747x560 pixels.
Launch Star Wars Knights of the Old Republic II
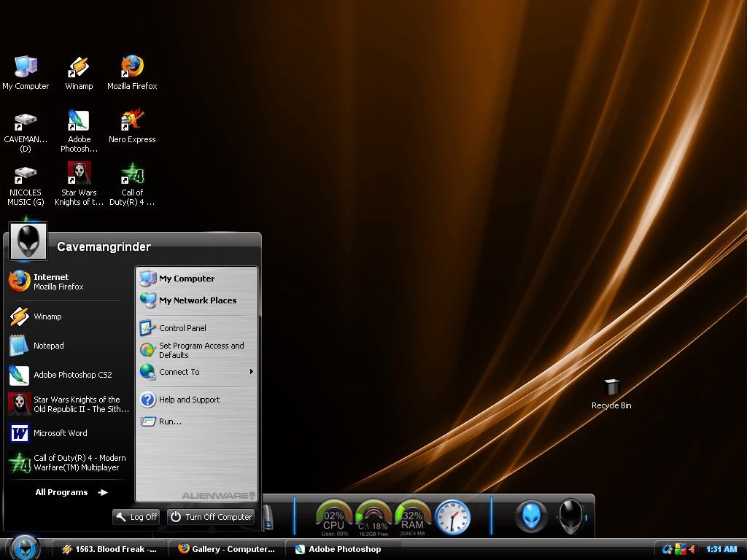click(x=69, y=404)
